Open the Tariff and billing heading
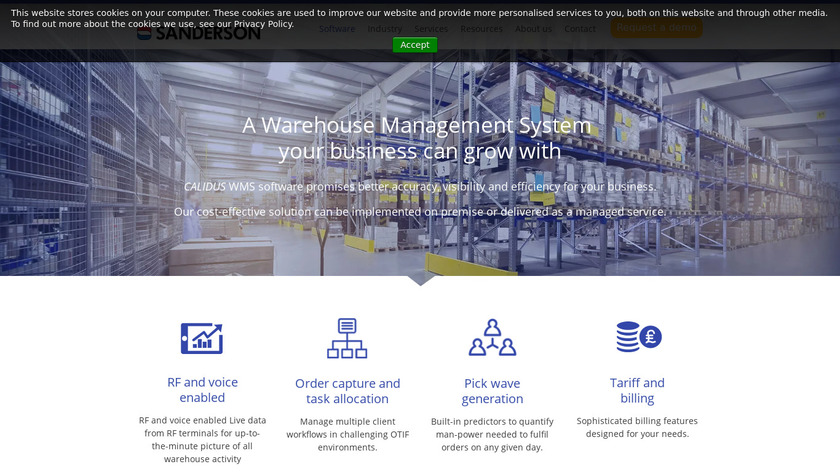This screenshot has width=840, height=472. coord(637,391)
